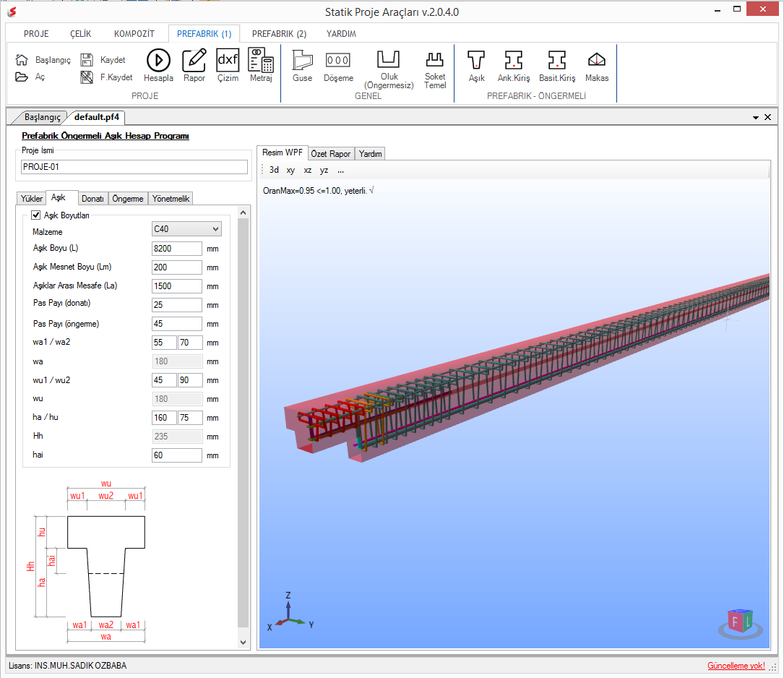Viewport: 784px width, 678px height.
Task: Open the Yardım tab in viewer panel
Action: coord(370,153)
